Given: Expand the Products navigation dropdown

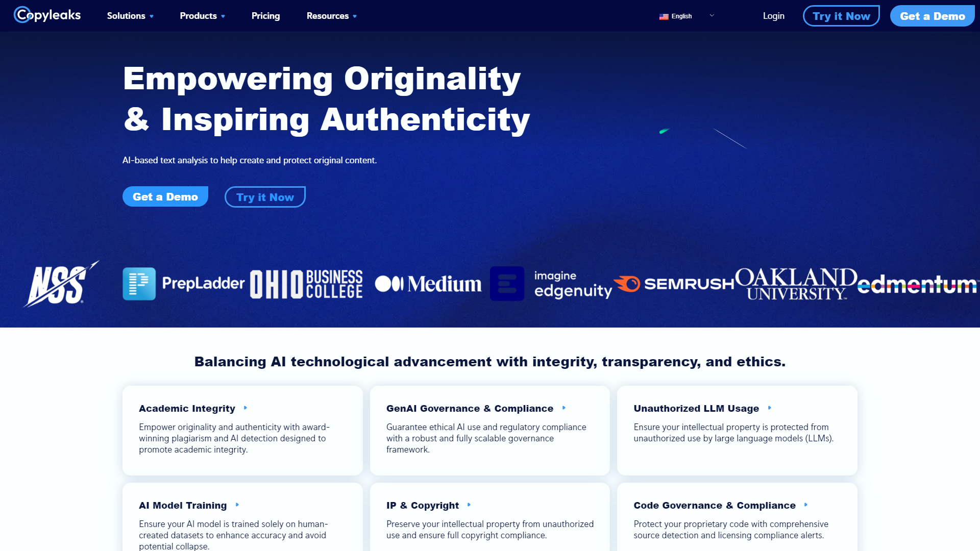Looking at the screenshot, I should click(x=202, y=15).
